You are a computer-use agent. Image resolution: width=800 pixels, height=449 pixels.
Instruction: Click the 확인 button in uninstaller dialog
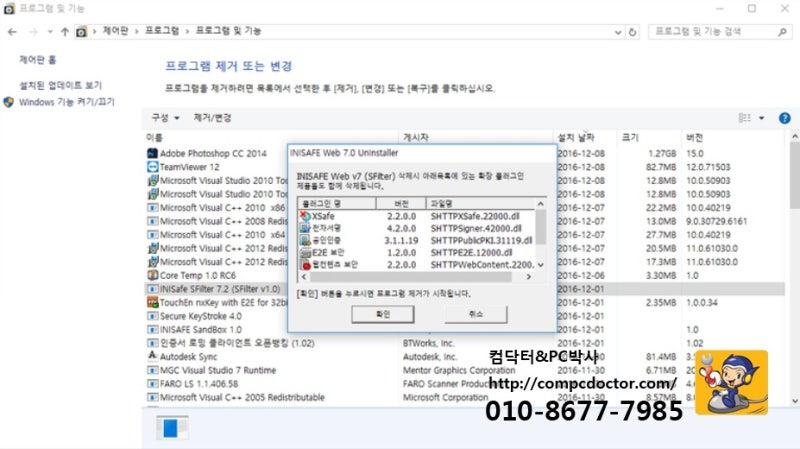coord(383,314)
